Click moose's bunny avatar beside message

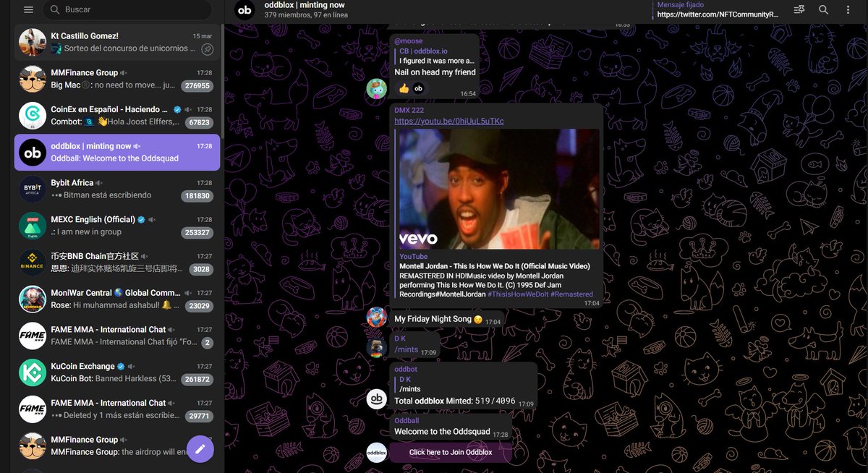pyautogui.click(x=376, y=88)
